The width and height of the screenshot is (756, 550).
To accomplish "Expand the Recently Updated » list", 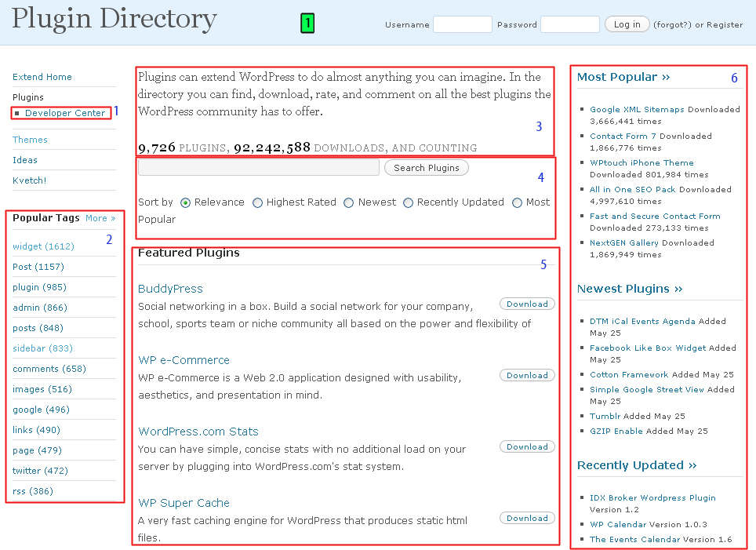I will [637, 465].
